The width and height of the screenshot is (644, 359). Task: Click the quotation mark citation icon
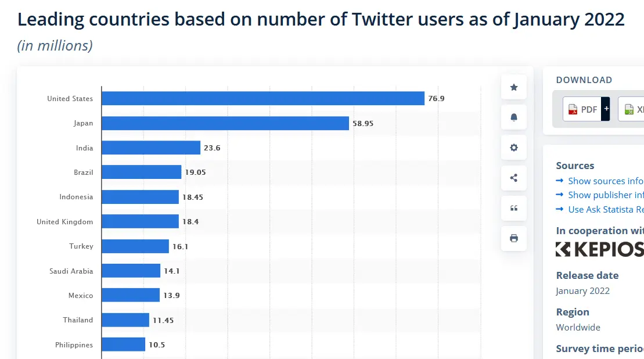click(513, 208)
